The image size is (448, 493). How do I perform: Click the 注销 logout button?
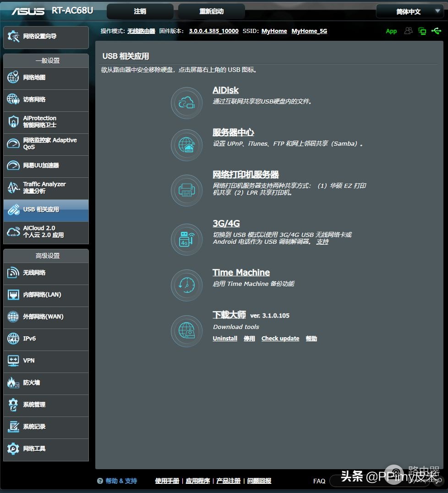click(140, 11)
